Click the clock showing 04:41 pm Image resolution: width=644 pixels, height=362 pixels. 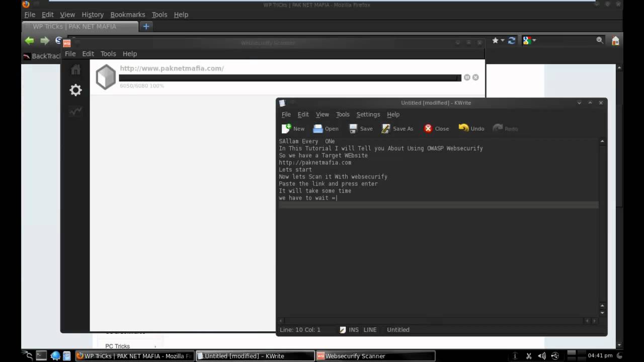600,356
